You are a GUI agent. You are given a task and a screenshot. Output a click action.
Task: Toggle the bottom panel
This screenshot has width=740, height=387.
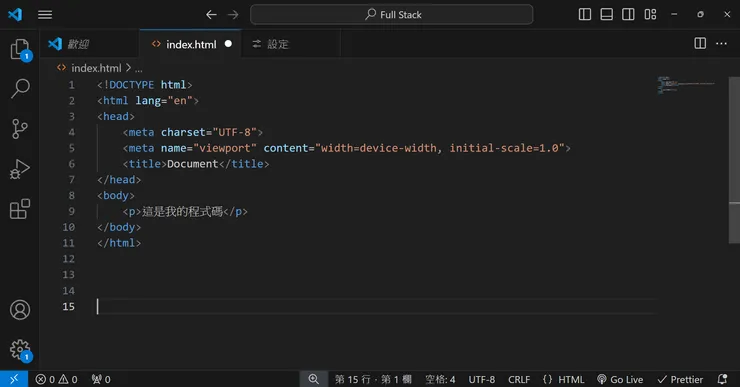[606, 15]
